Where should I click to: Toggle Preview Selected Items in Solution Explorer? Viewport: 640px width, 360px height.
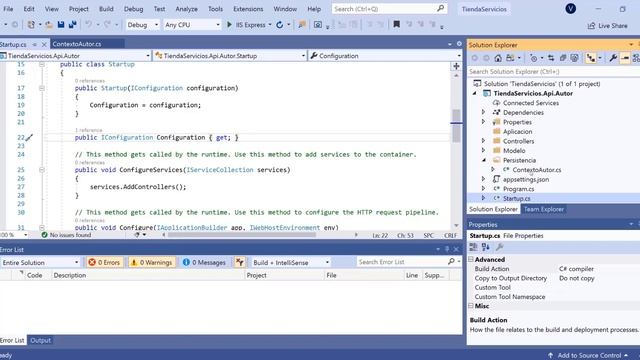[625, 58]
